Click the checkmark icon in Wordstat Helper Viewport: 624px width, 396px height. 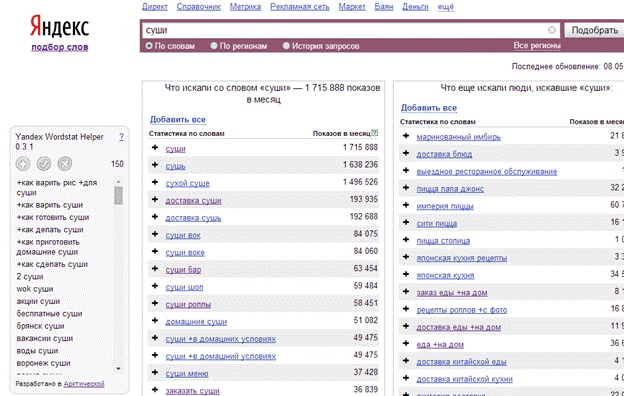pos(44,164)
